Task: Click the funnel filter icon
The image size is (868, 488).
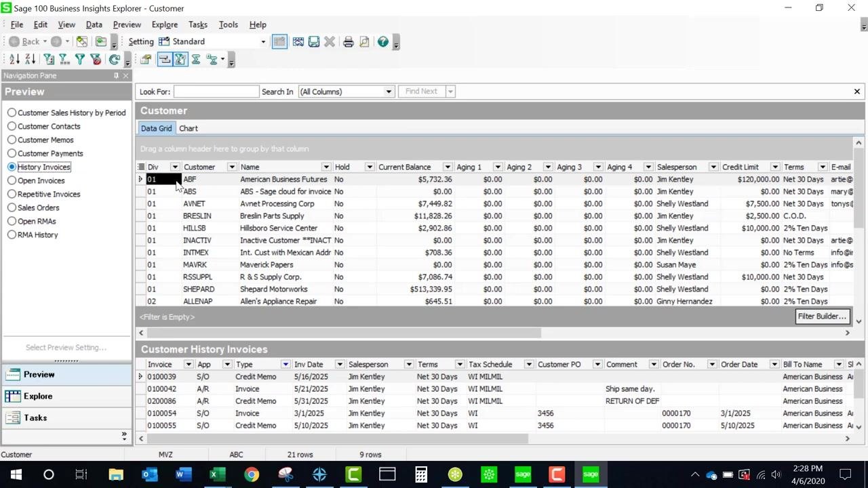Action: pos(80,60)
